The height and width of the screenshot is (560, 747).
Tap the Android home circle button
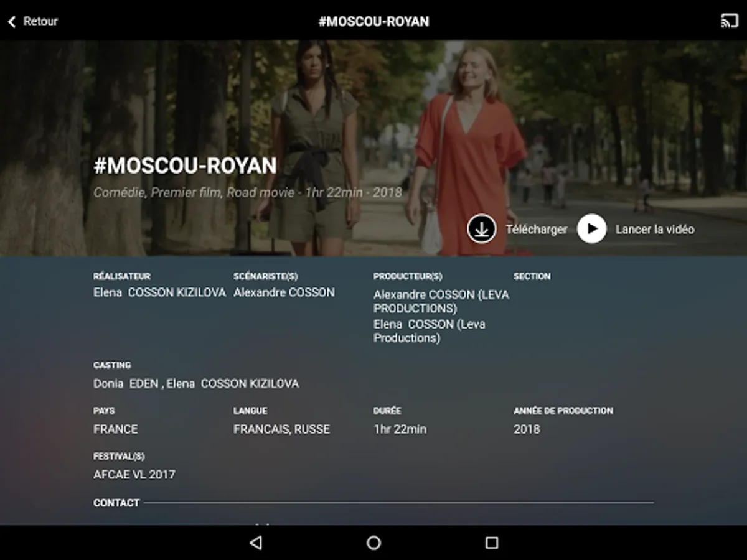tap(374, 543)
